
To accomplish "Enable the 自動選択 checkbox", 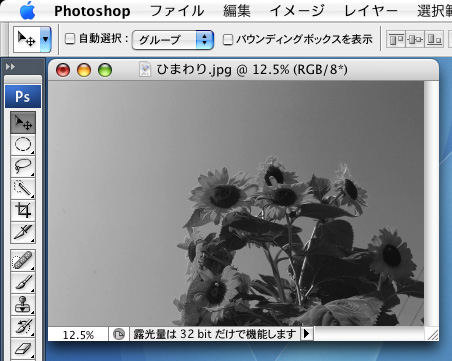I will click(x=70, y=39).
